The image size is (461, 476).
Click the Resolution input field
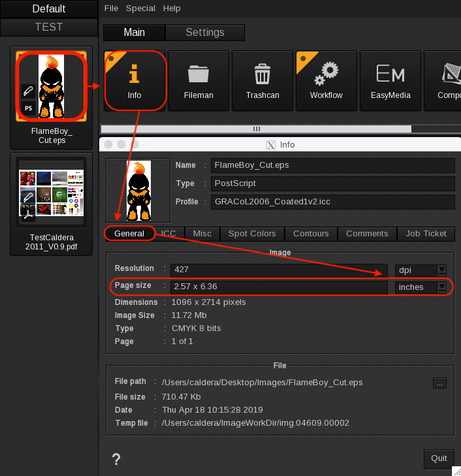click(x=279, y=270)
